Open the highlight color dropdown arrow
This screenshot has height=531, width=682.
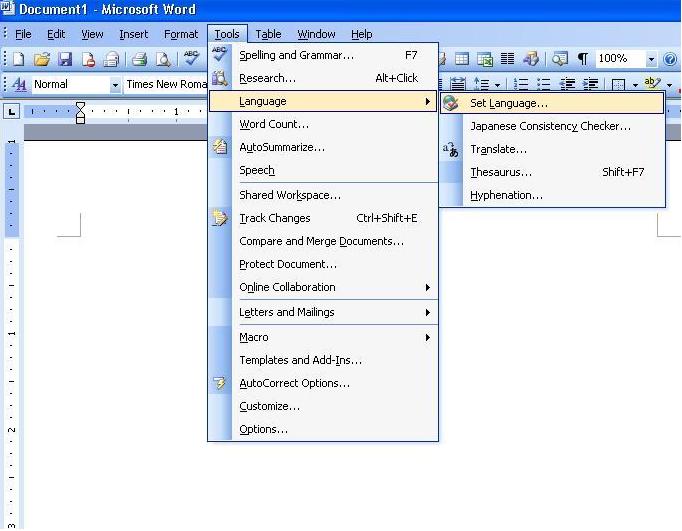(x=669, y=85)
